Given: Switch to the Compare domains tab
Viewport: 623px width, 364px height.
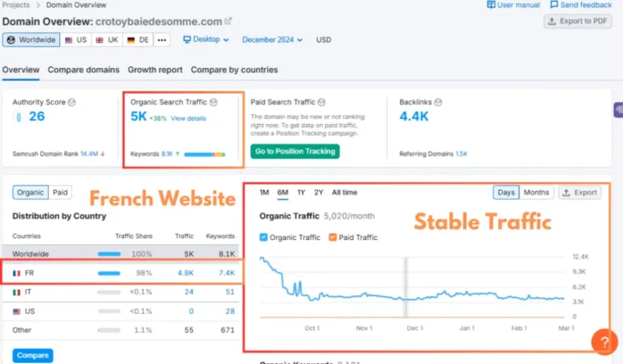Looking at the screenshot, I should click(84, 70).
